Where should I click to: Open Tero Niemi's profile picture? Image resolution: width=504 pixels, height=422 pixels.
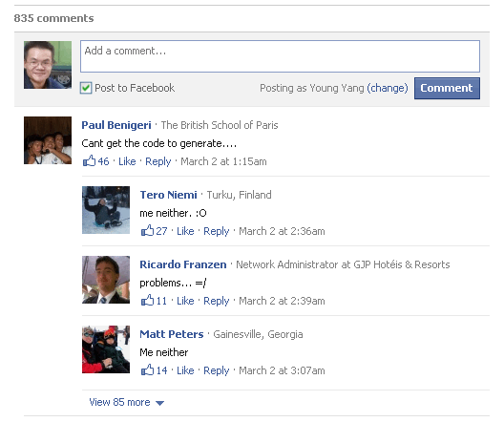pos(106,210)
